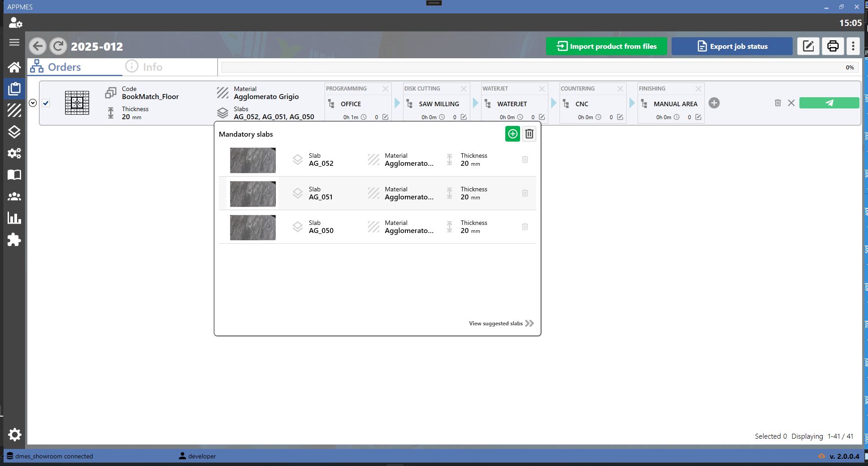The width and height of the screenshot is (868, 466).
Task: Open the bar chart statistics icon
Action: tap(14, 218)
